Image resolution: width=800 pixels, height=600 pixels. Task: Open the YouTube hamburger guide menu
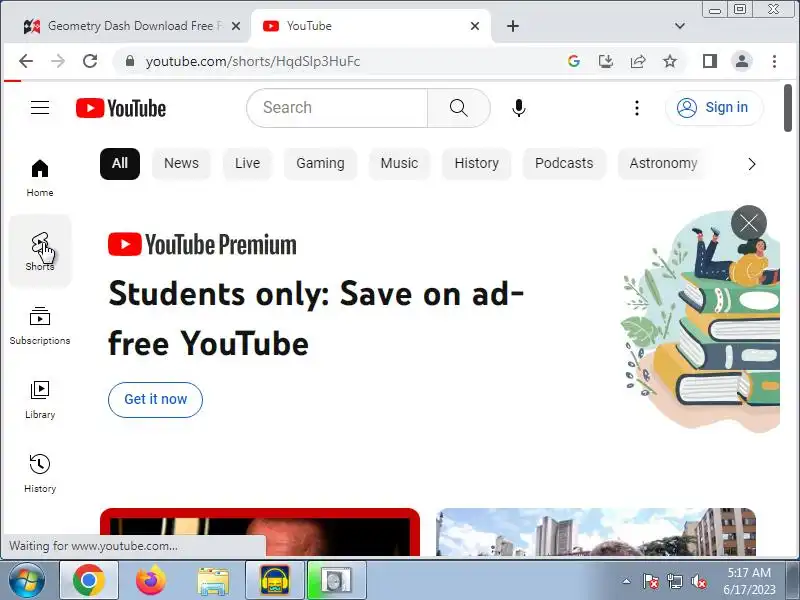tap(40, 108)
